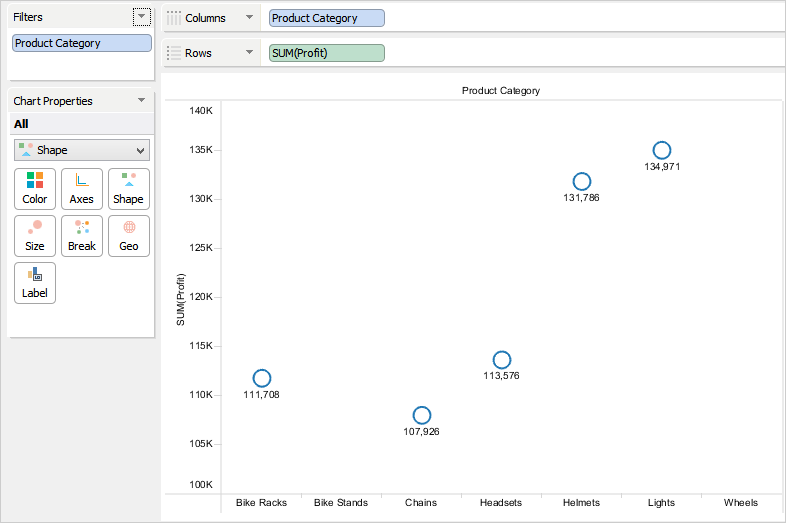Open the Geo chart property
The width and height of the screenshot is (786, 523).
click(129, 235)
